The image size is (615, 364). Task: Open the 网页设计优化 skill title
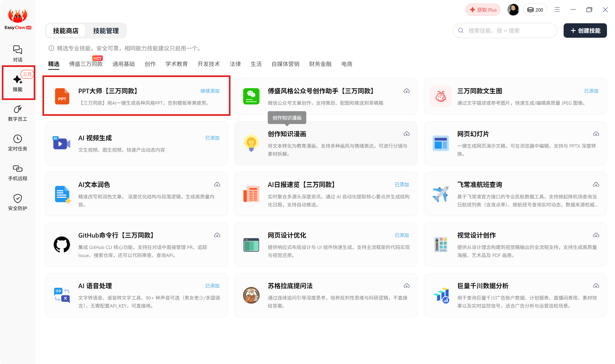(x=287, y=235)
